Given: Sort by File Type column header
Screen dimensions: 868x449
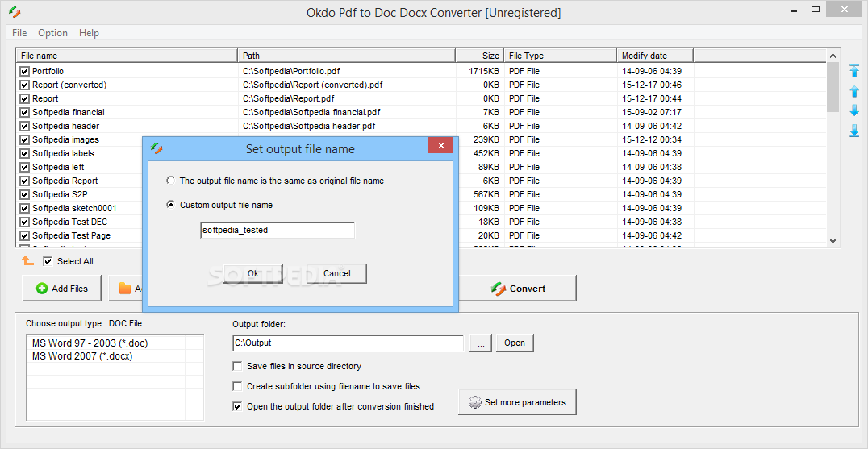Looking at the screenshot, I should coord(560,56).
